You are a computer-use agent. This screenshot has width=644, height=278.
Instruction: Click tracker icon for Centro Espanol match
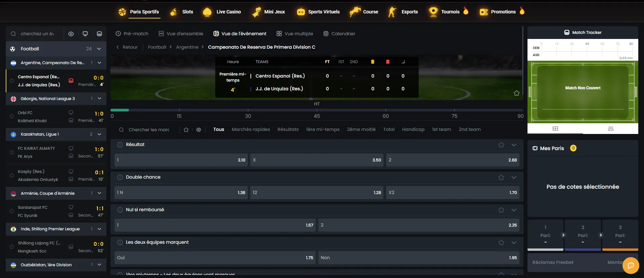(71, 81)
